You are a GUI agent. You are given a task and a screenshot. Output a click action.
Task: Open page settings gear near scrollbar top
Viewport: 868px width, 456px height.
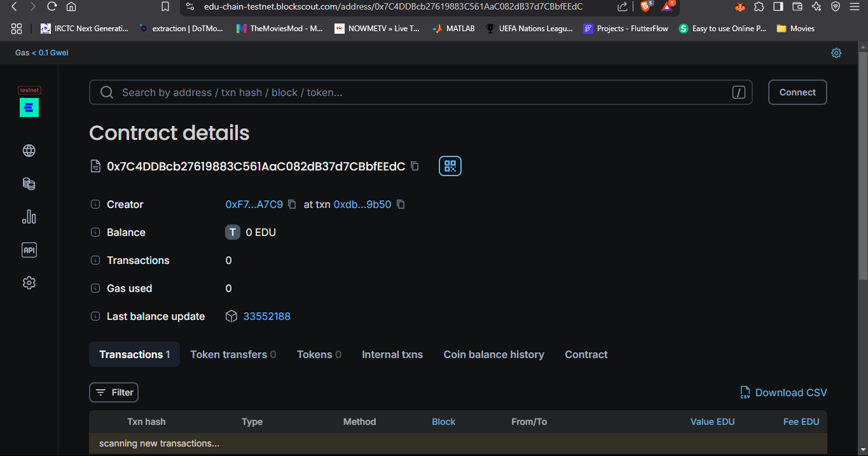tap(836, 53)
